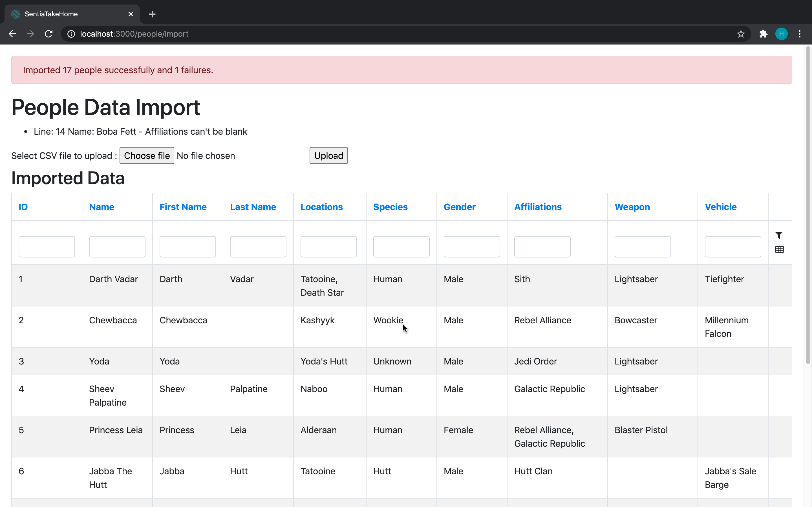Screen dimensions: 812x507
Task: Open the Chrome three-dot menu
Action: coord(799,34)
